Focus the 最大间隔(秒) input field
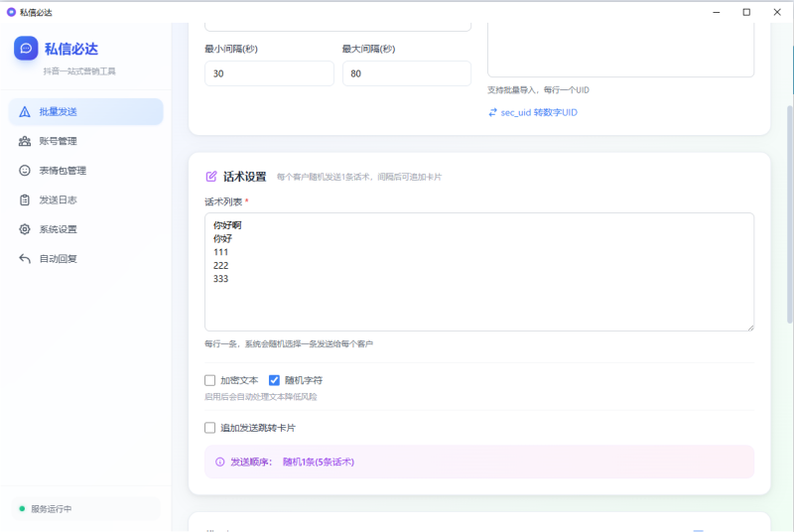 tap(407, 73)
